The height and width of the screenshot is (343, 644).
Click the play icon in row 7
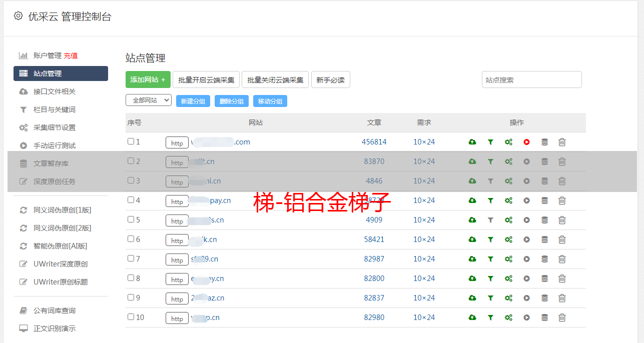coord(526,259)
